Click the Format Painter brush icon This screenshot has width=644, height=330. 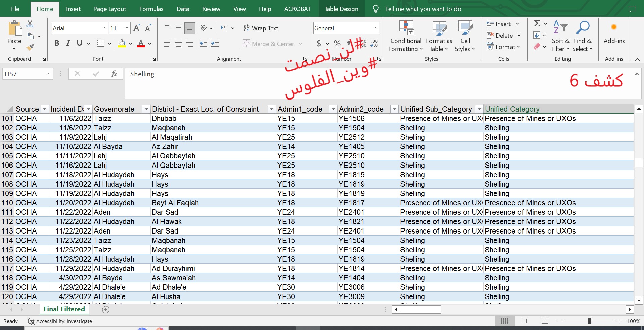[30, 47]
